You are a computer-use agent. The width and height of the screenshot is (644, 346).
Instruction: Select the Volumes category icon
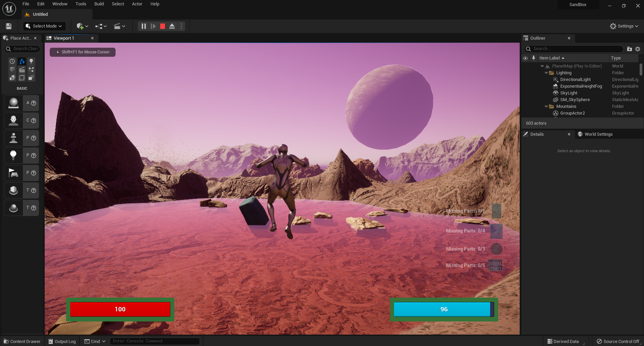coord(22,78)
